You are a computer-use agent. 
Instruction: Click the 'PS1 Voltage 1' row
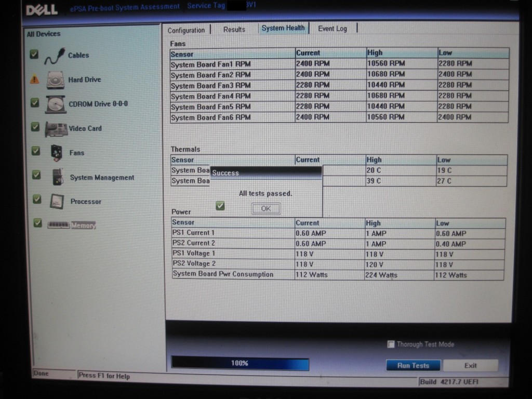338,254
